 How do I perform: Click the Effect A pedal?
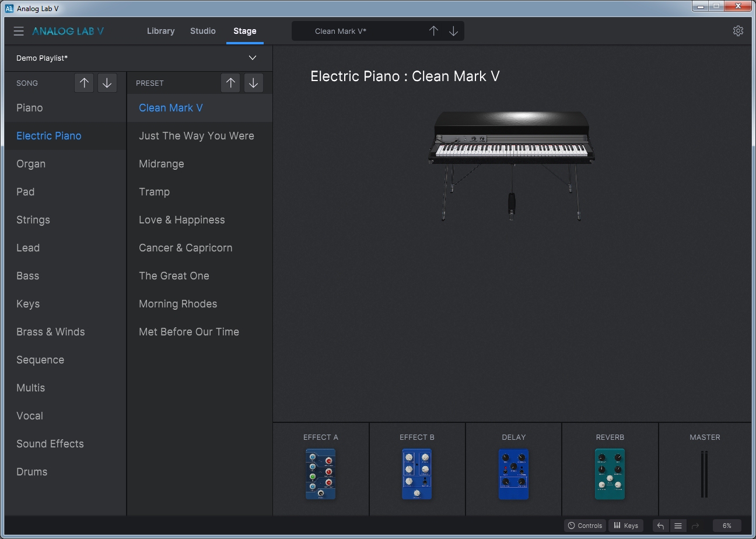(x=320, y=474)
